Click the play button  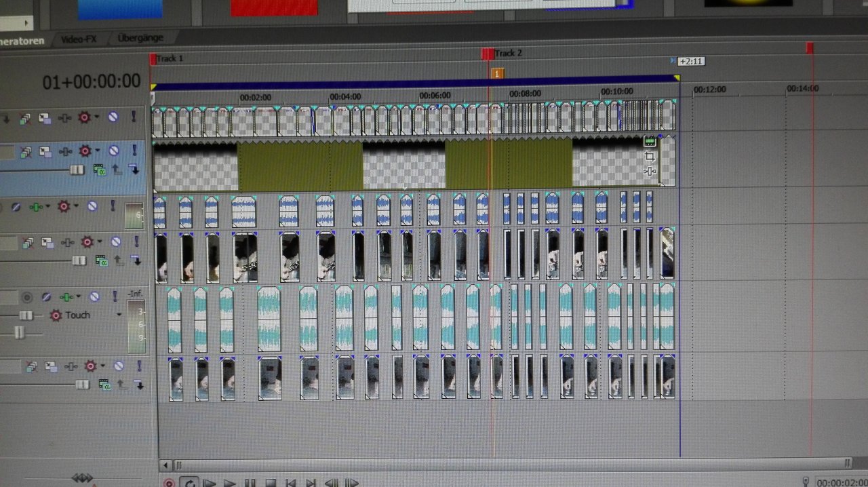pos(230,483)
